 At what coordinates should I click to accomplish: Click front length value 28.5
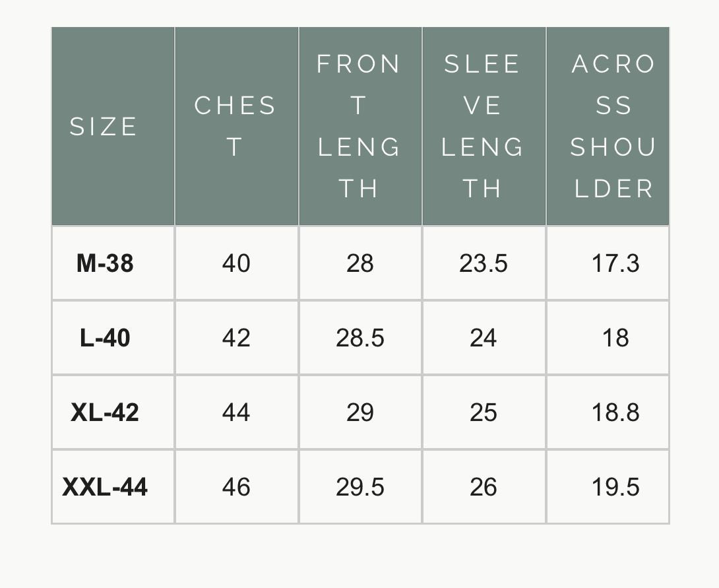coord(360,338)
